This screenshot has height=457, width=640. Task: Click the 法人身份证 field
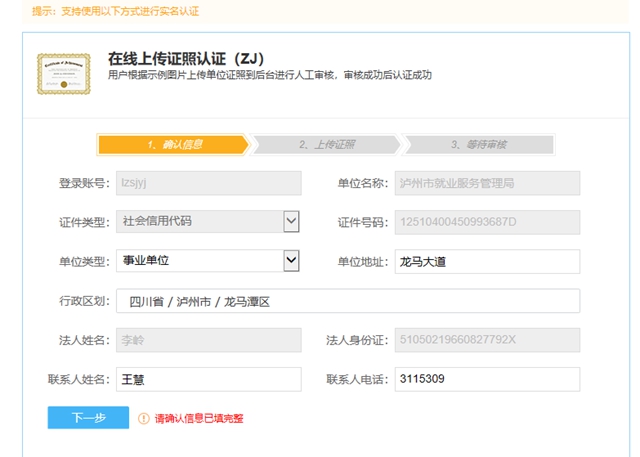click(x=487, y=340)
